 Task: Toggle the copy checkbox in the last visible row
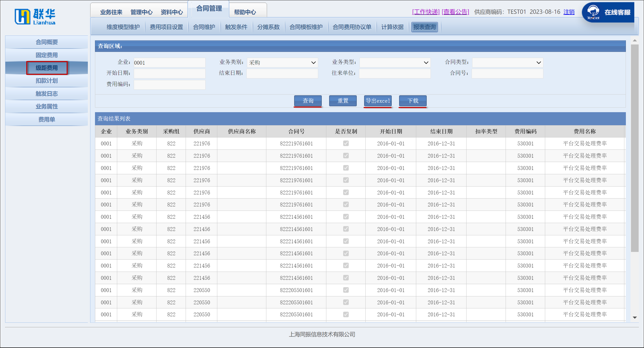pyautogui.click(x=346, y=315)
